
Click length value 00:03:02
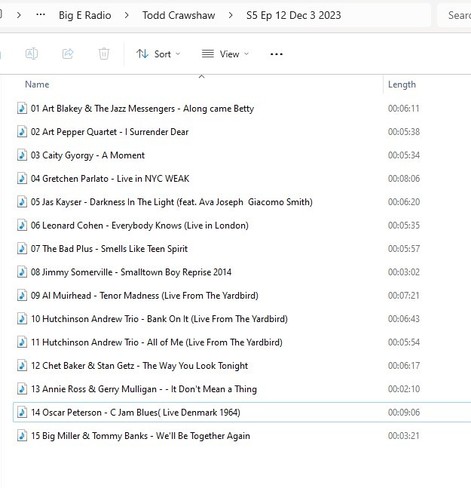[x=404, y=272]
